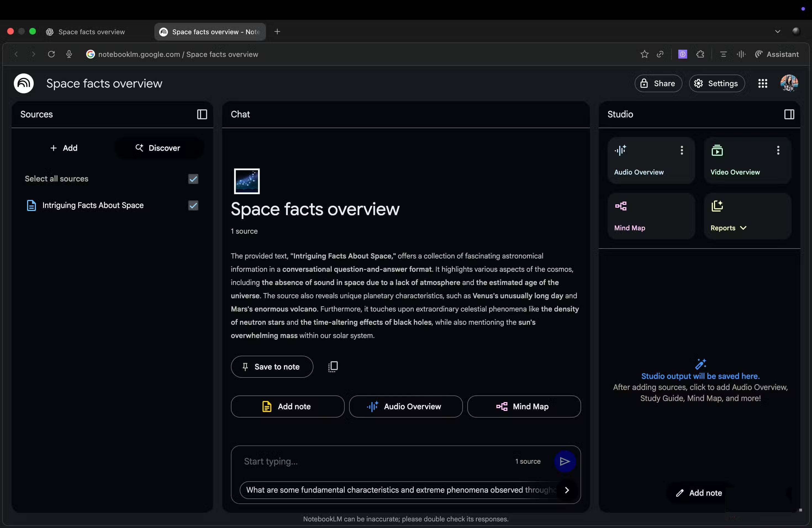Go back to the previous page
This screenshot has width=812, height=528.
[x=16, y=54]
